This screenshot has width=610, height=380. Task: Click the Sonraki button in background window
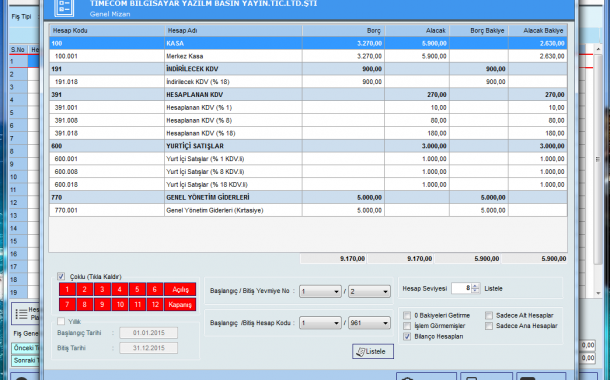tap(25, 361)
